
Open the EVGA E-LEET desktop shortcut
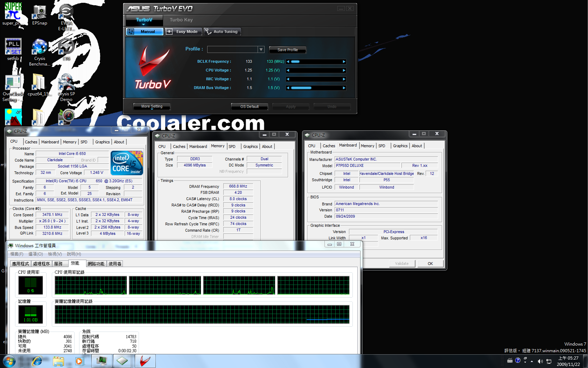point(66,17)
